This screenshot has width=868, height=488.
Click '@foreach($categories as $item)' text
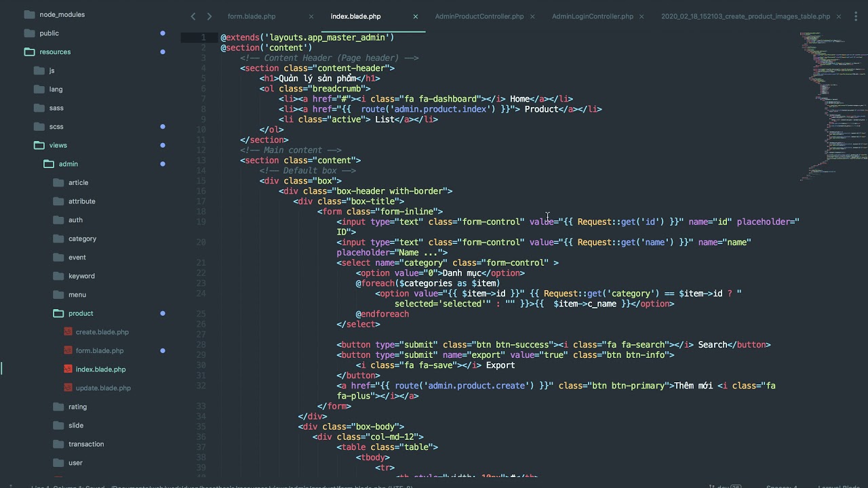pyautogui.click(x=428, y=283)
